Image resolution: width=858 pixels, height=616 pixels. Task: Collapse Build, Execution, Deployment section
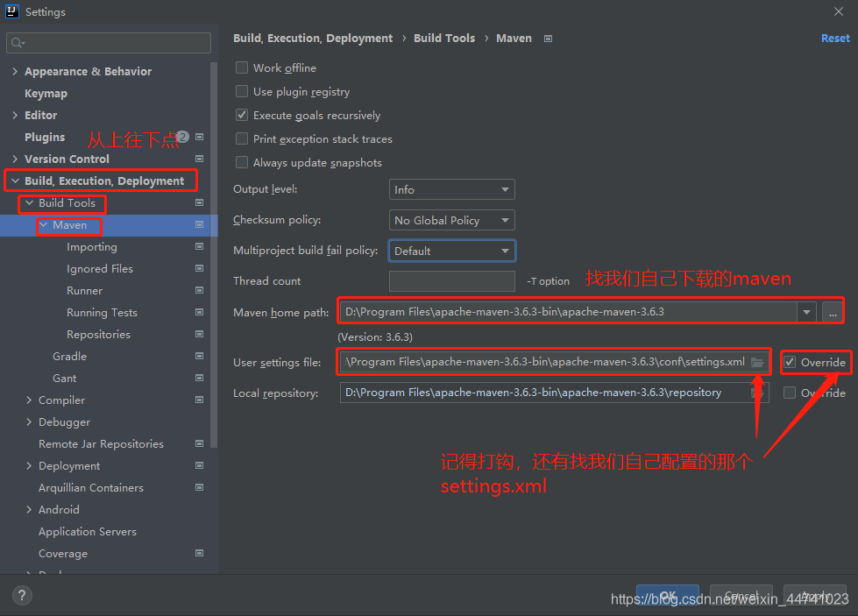[x=15, y=181]
